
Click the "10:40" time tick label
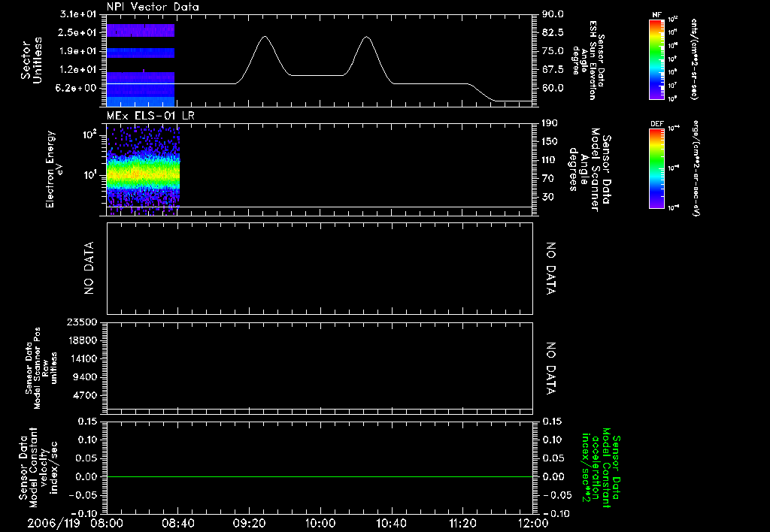391,523
